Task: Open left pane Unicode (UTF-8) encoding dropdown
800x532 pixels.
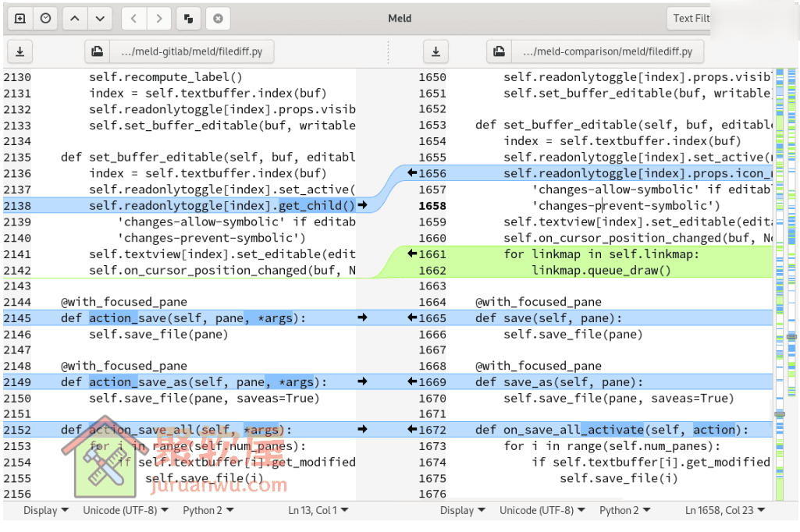Action: pos(125,510)
